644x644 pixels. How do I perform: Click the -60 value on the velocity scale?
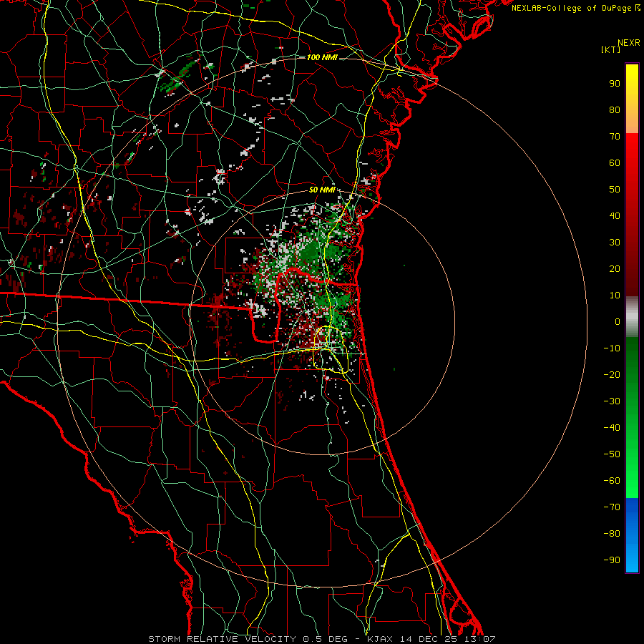click(x=612, y=481)
